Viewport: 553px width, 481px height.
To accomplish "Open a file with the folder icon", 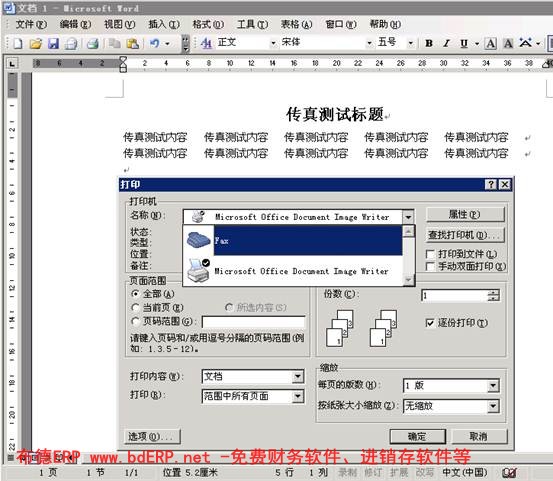I will point(36,43).
